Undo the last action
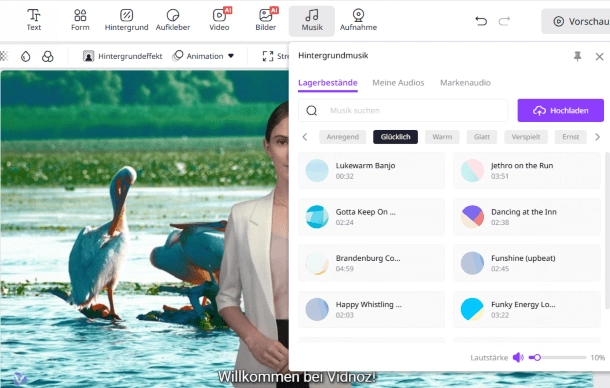The width and height of the screenshot is (610, 388). (x=481, y=21)
